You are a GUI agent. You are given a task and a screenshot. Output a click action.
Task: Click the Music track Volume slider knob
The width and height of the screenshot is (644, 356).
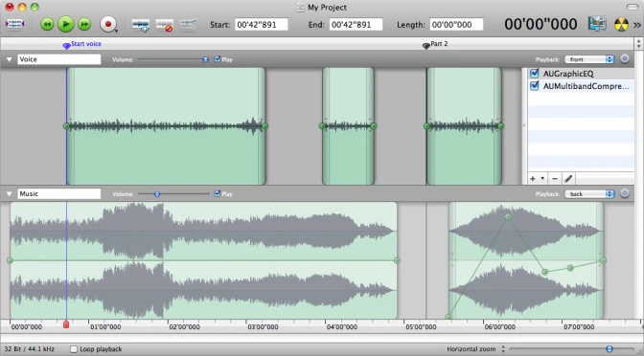pyautogui.click(x=157, y=194)
